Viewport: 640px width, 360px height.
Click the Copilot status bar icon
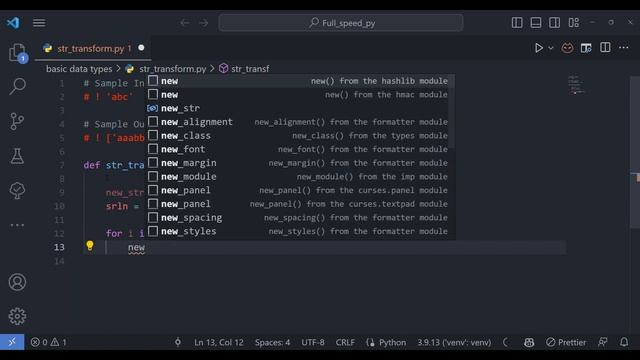(x=529, y=342)
